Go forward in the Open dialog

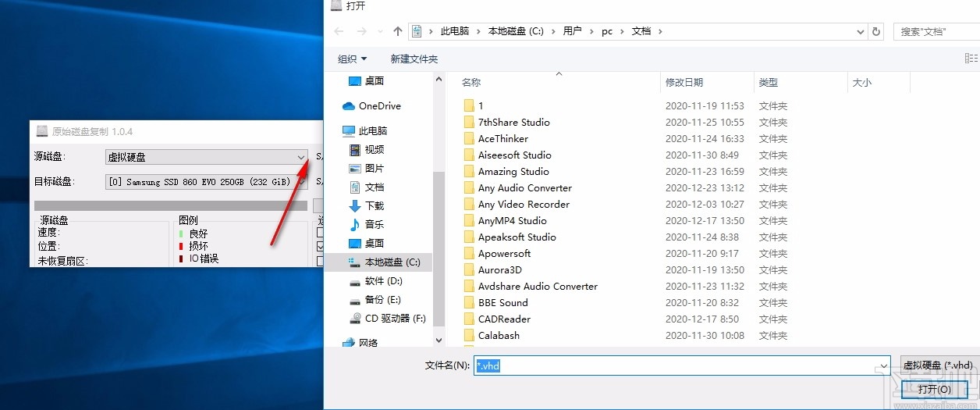[x=362, y=31]
